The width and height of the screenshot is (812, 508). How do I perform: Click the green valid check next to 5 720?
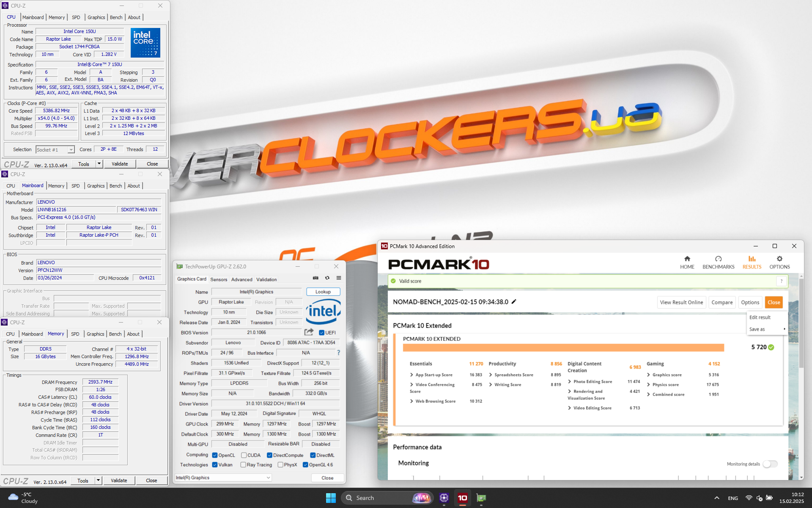pos(771,347)
